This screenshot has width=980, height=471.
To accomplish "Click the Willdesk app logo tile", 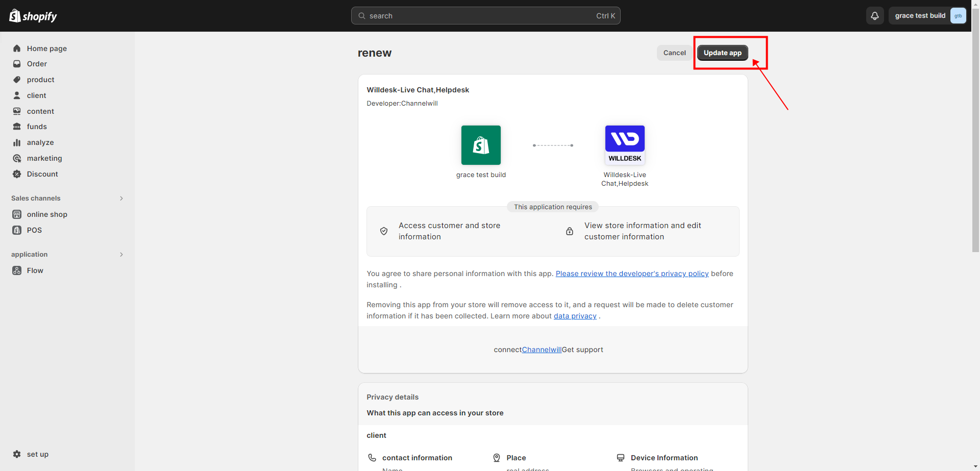I will [625, 145].
